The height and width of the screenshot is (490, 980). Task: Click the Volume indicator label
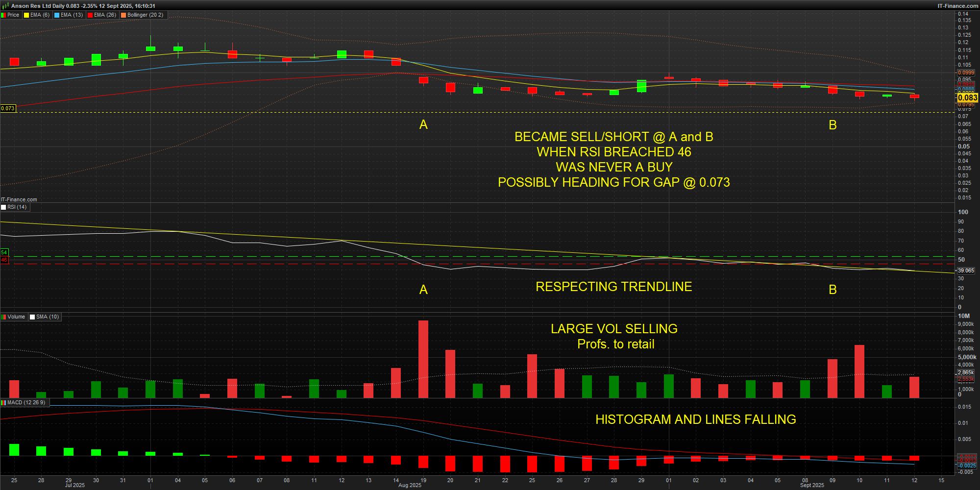click(x=16, y=317)
